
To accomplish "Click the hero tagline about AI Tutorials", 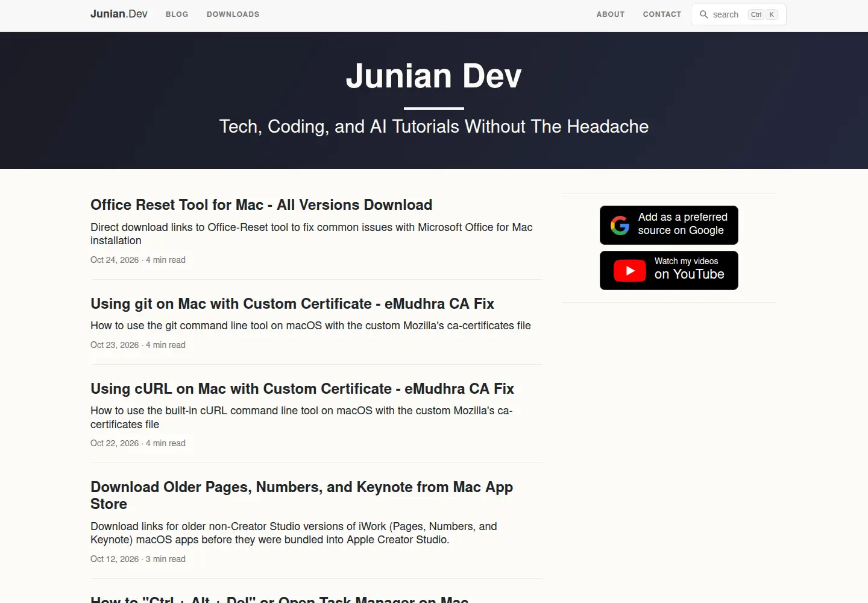I will click(x=434, y=127).
